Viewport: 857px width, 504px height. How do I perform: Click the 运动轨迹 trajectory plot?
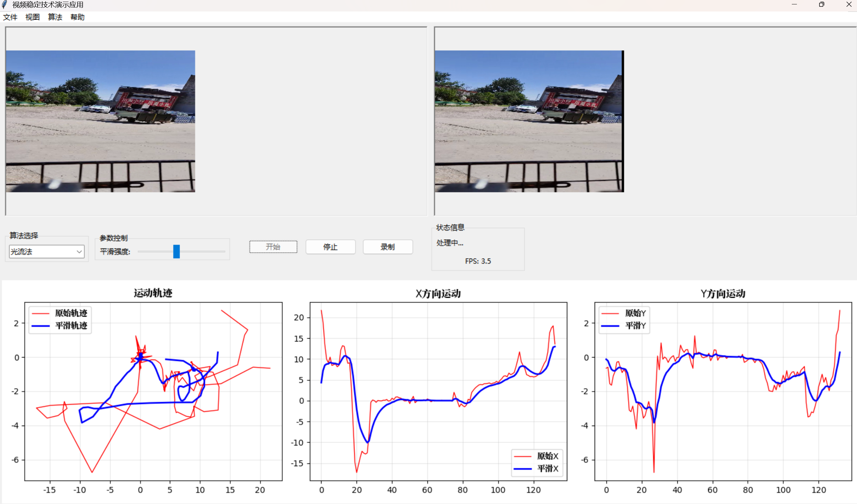[x=153, y=391]
